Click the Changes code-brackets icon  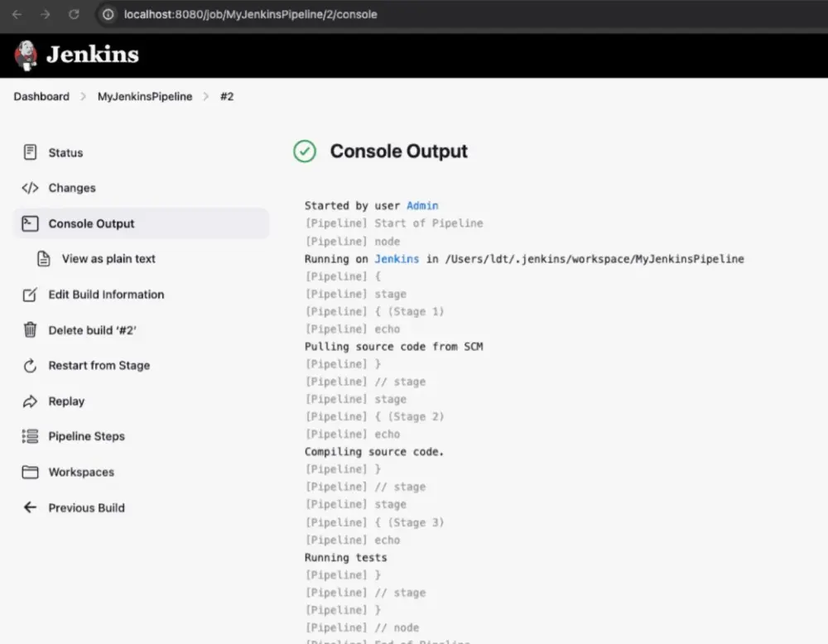tap(30, 188)
